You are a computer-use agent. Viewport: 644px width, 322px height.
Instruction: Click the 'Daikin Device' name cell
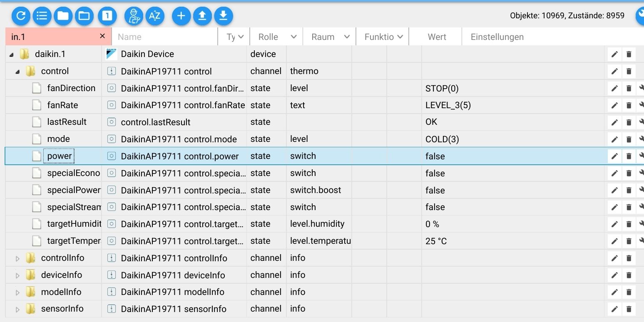click(147, 54)
